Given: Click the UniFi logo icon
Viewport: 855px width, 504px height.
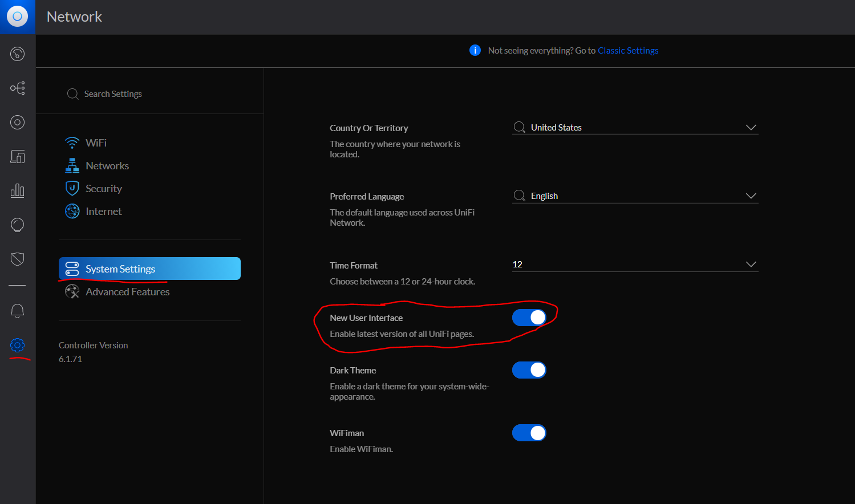Looking at the screenshot, I should pyautogui.click(x=17, y=17).
